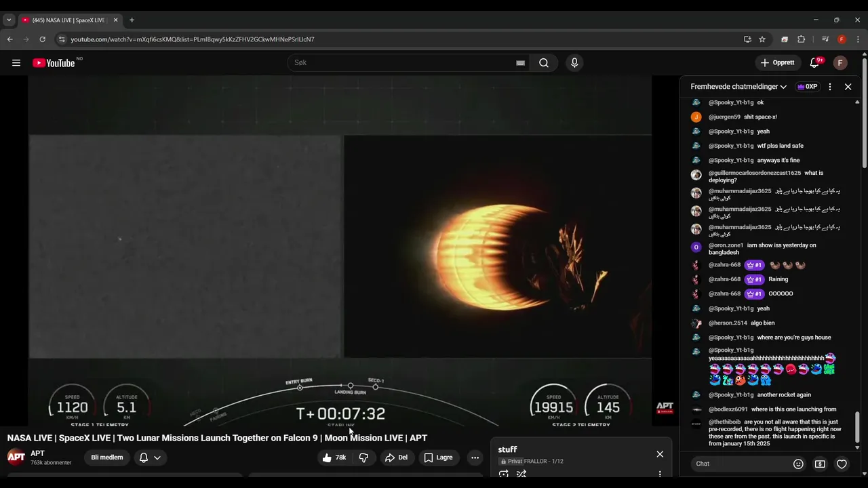Image resolution: width=868 pixels, height=488 pixels.
Task: Click the video title NASA LIVE SpaceX LIVE
Action: coord(217,438)
